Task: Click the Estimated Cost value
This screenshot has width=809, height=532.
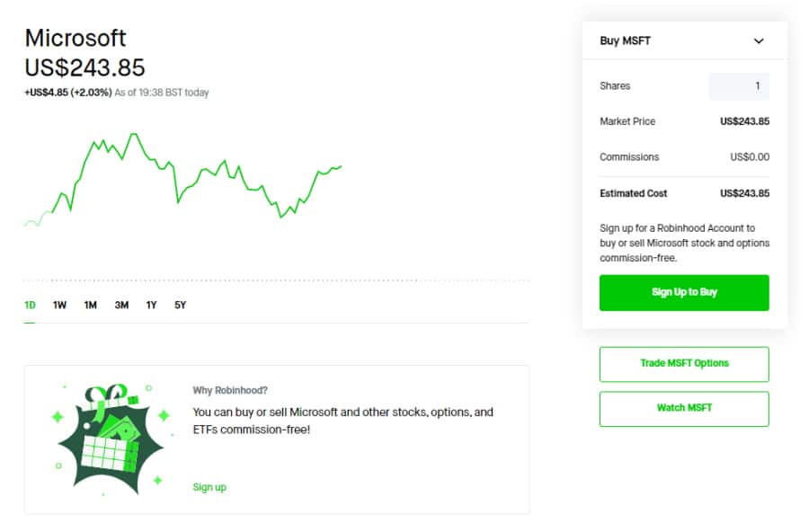Action: click(744, 193)
